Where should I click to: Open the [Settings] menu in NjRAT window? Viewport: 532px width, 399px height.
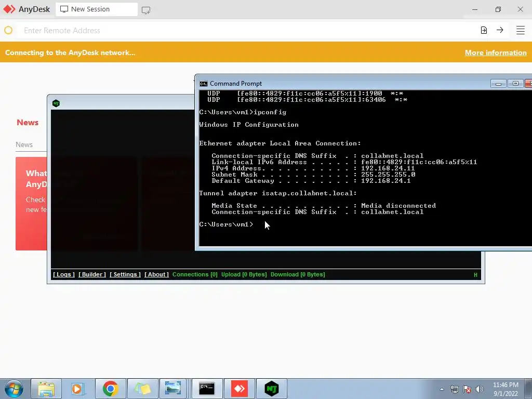(x=125, y=274)
